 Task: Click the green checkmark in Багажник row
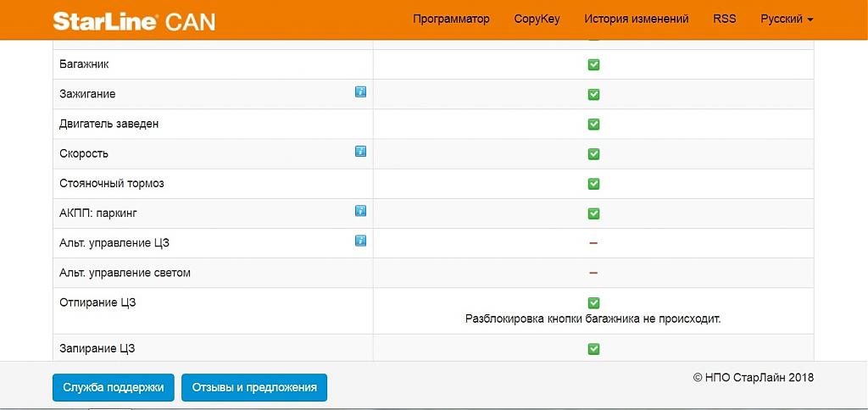pos(593,64)
